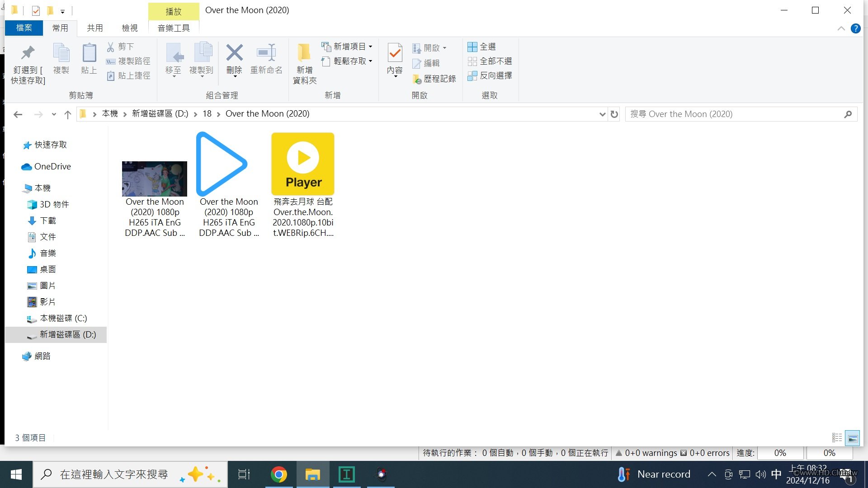The image size is (868, 488).
Task: Expand the Move To (移至) dropdown
Action: click(x=174, y=75)
